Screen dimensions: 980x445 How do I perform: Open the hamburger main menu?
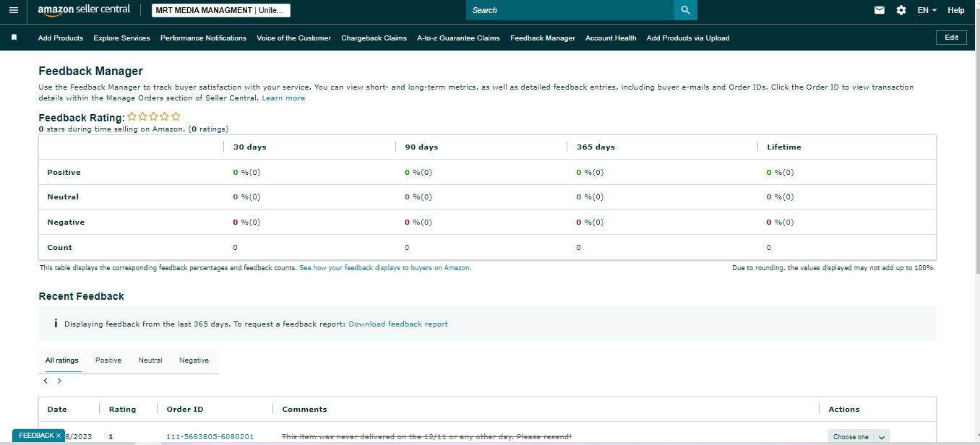tap(13, 10)
